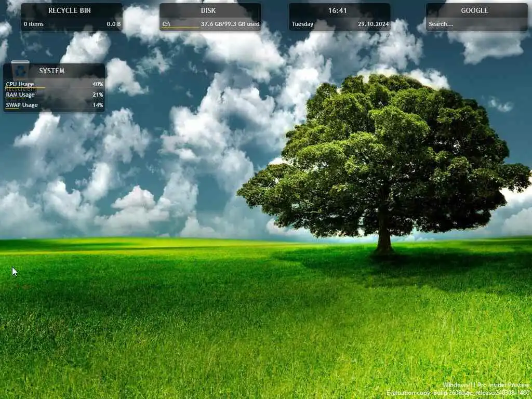Click the SWAP 14% value
Viewport: 532px width, 399px height.
pyautogui.click(x=98, y=105)
